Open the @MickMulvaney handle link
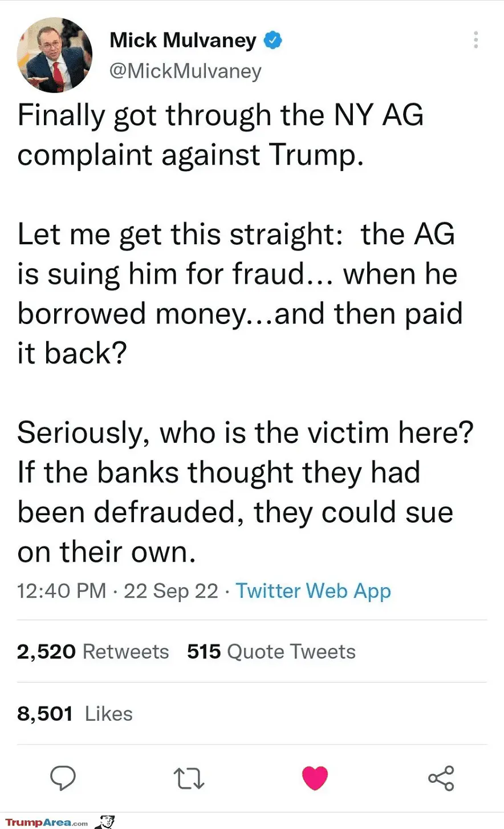This screenshot has height=829, width=504. pos(185,71)
